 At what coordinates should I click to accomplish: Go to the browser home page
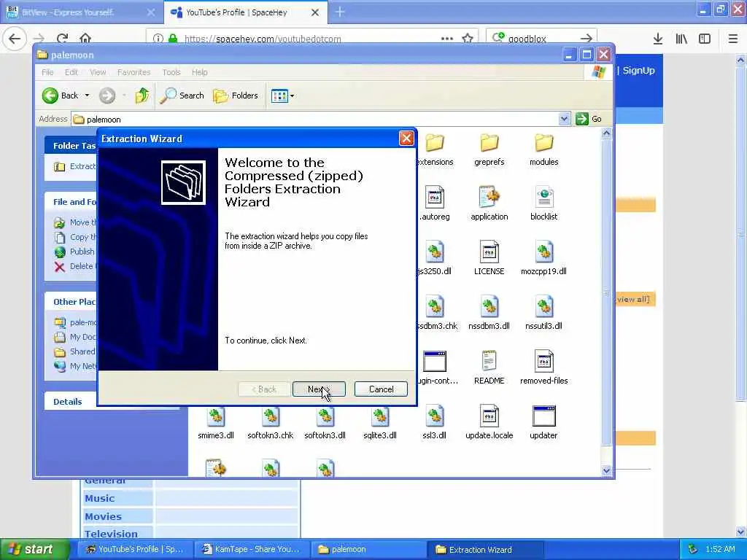(85, 38)
